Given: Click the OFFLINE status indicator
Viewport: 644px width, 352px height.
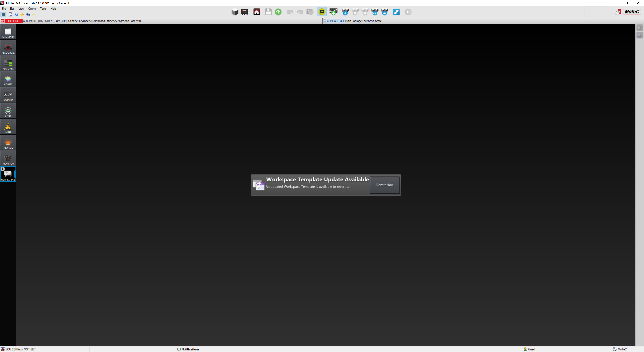Looking at the screenshot, I should pos(13,21).
